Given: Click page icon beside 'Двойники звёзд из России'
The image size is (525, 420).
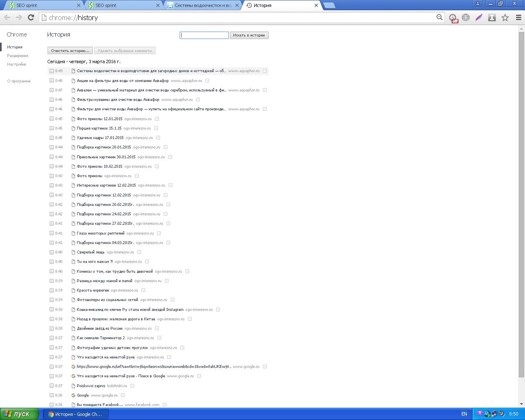Looking at the screenshot, I should 73,329.
